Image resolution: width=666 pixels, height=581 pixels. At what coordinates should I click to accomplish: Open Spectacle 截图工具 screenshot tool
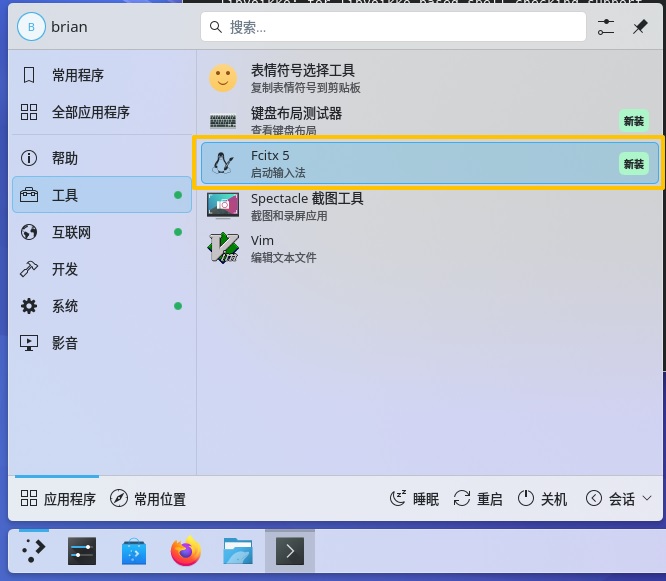coord(430,206)
